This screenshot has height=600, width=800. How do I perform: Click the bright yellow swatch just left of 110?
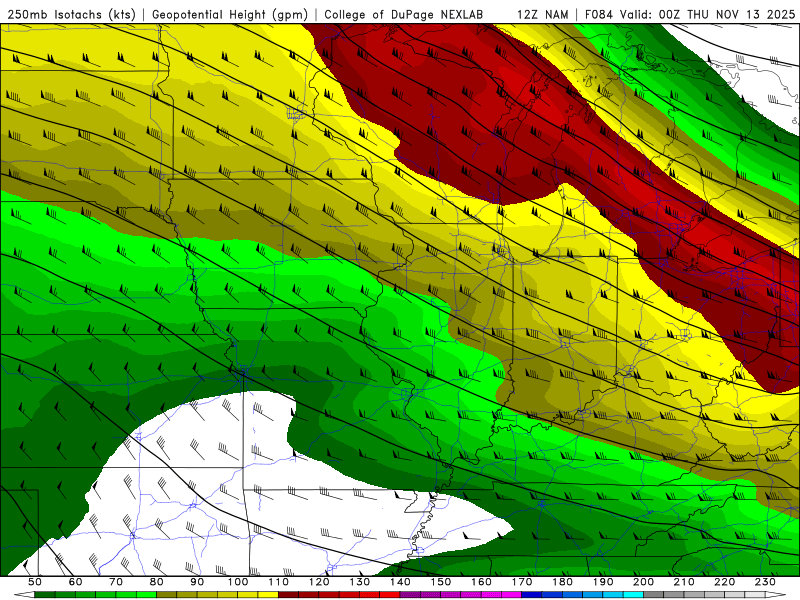[x=268, y=595]
